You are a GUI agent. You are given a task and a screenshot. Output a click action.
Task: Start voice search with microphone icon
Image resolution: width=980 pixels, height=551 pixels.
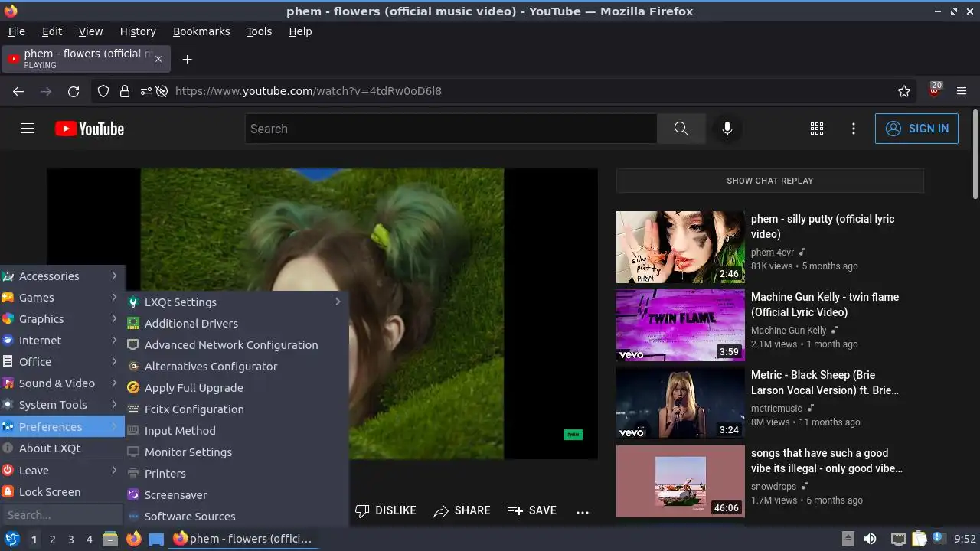pos(727,129)
